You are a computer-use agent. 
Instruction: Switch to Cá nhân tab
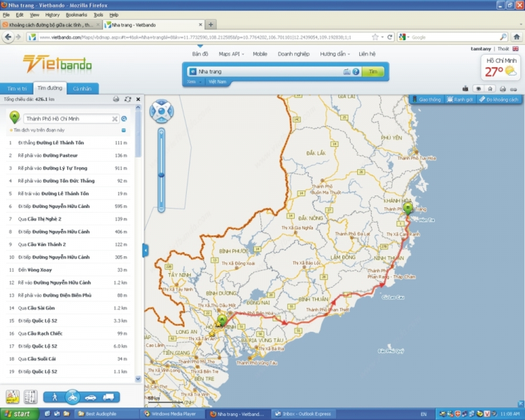(x=83, y=88)
